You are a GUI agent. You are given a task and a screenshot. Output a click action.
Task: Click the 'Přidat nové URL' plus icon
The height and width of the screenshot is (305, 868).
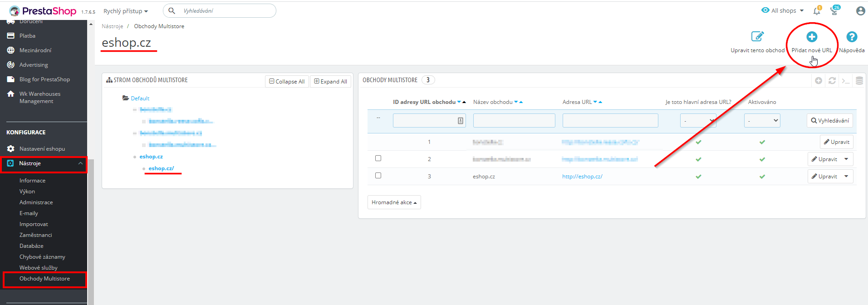[x=812, y=37]
